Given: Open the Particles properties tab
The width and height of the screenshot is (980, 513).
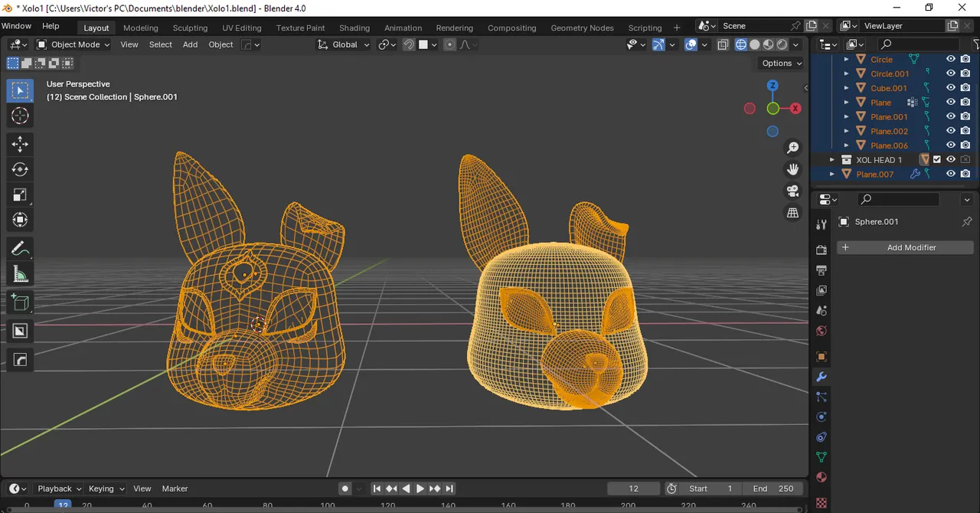Looking at the screenshot, I should (x=822, y=397).
